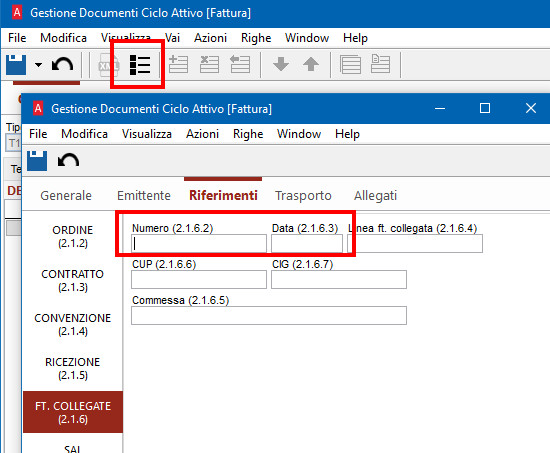Switch to the Emittente tab
The image size is (550, 453).
pos(144,195)
